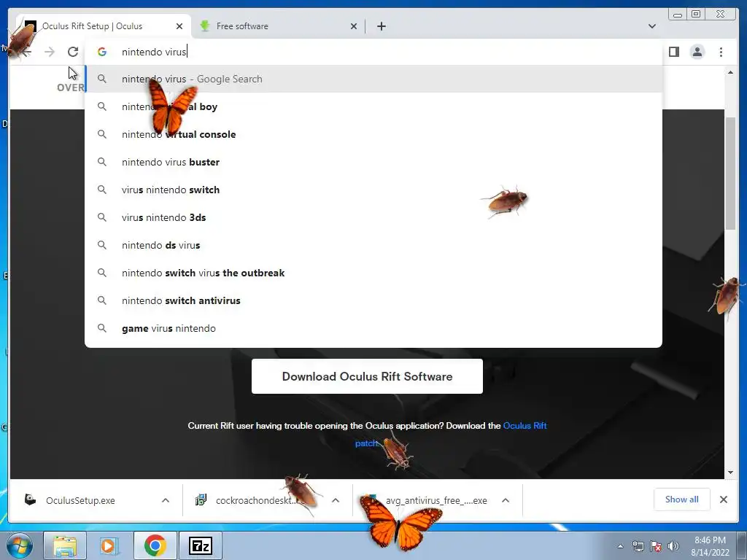Open the side panel icon in Chrome toolbar
The height and width of the screenshot is (560, 747).
(673, 52)
